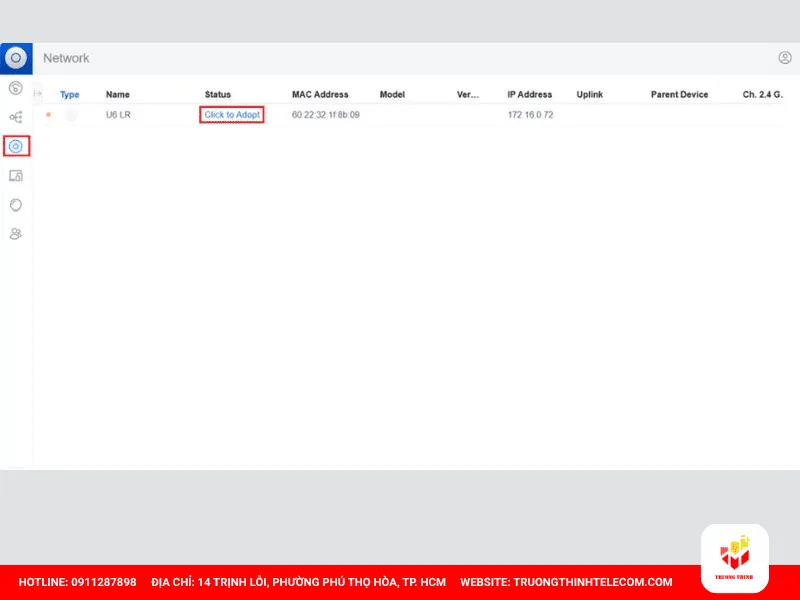Sort by the Uplink column header
The image size is (800, 600).
point(590,94)
